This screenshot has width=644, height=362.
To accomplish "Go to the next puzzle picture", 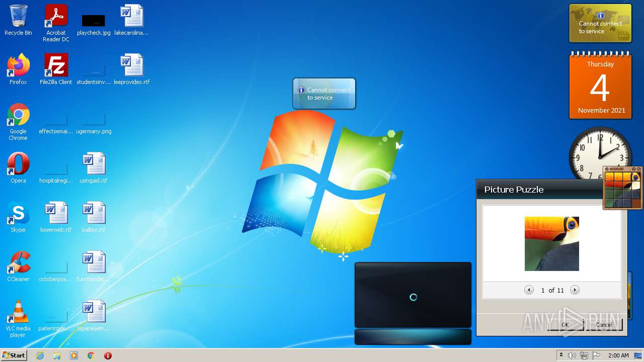I will pyautogui.click(x=575, y=290).
